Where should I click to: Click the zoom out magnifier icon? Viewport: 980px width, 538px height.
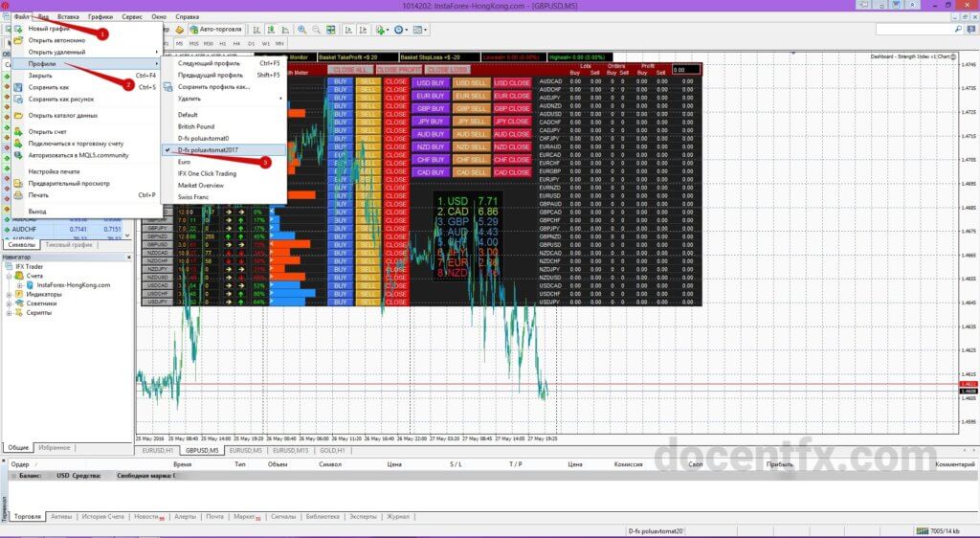point(316,30)
